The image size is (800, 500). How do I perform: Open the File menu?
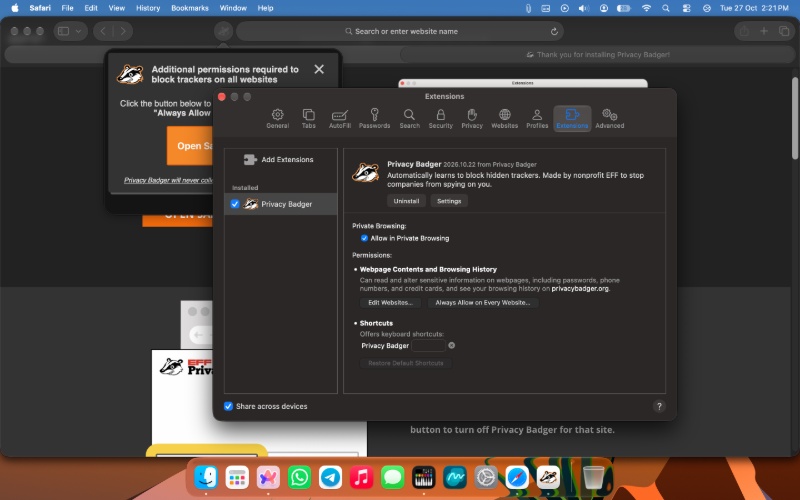[x=67, y=8]
